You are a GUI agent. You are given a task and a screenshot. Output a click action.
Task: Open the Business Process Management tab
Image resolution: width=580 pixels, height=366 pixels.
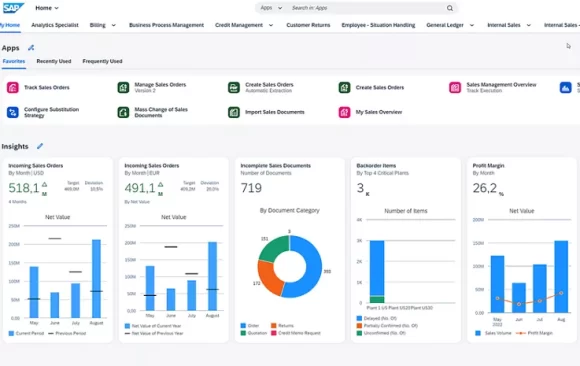(x=166, y=25)
